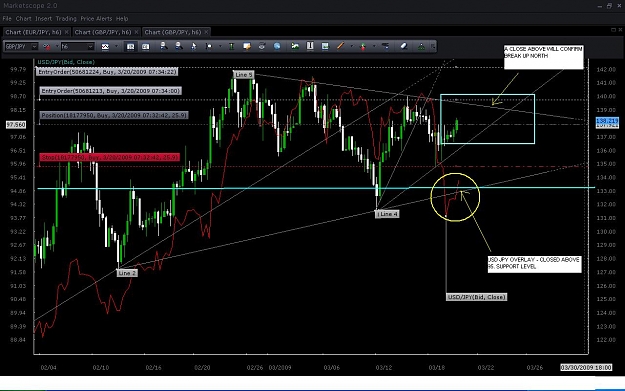The width and height of the screenshot is (625, 391).
Task: Click the blue 138.219 current price label
Action: tap(607, 120)
